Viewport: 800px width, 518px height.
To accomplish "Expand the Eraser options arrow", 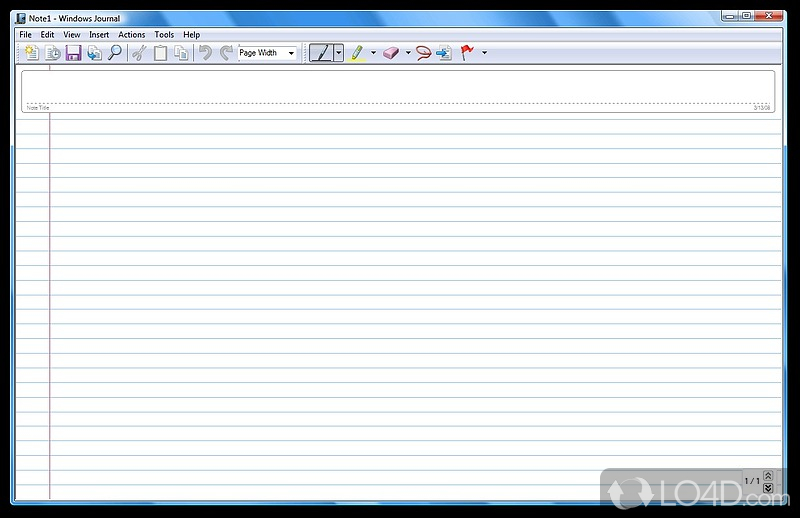I will [x=408, y=53].
